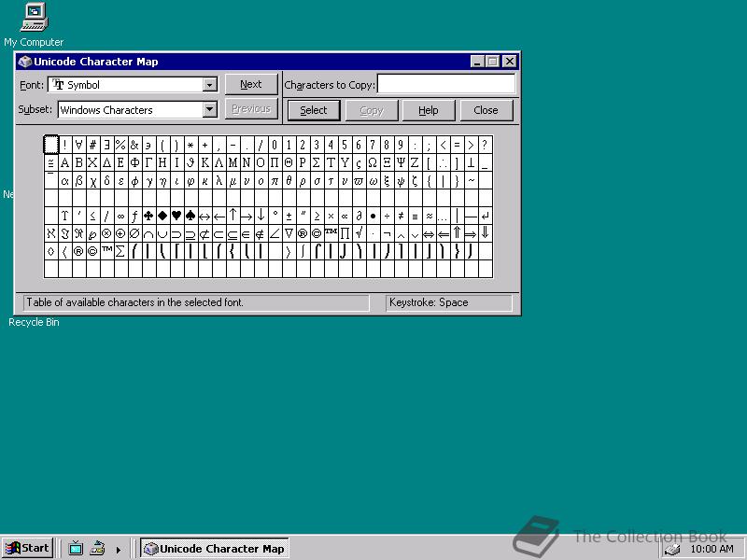Viewport: 747px width, 560px height.
Task: Select the infinity symbol cell
Action: (121, 216)
